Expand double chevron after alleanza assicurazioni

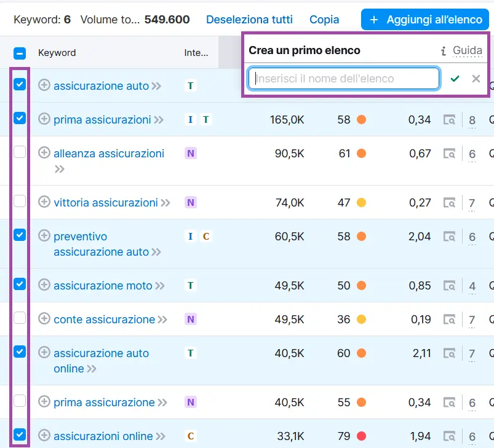pyautogui.click(x=60, y=169)
